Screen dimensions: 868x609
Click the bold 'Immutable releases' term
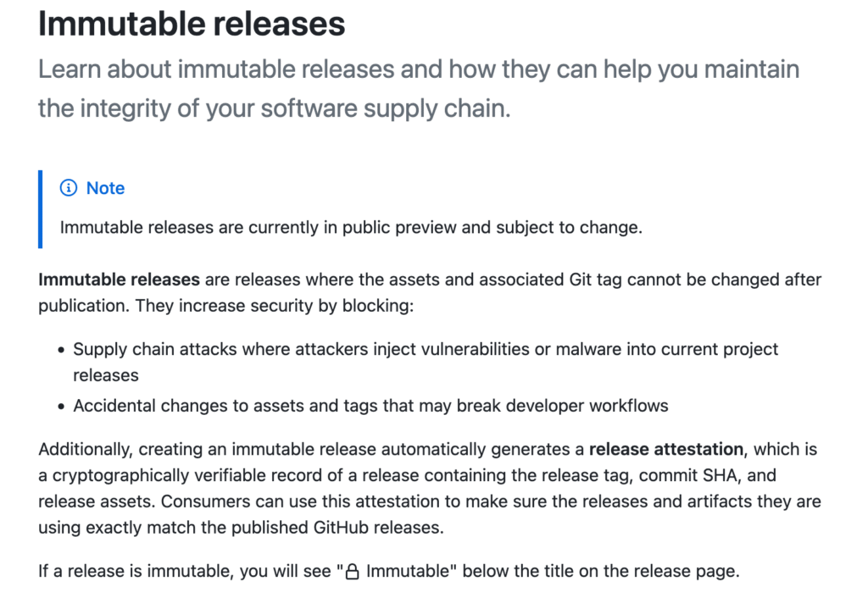click(119, 280)
